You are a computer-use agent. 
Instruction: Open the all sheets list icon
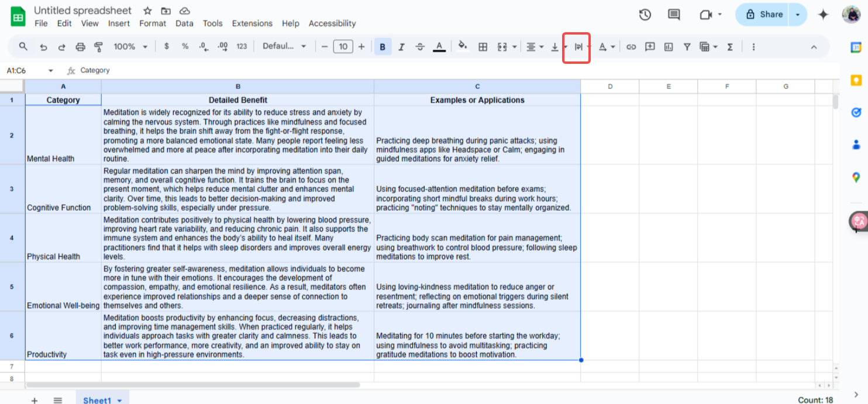[57, 400]
